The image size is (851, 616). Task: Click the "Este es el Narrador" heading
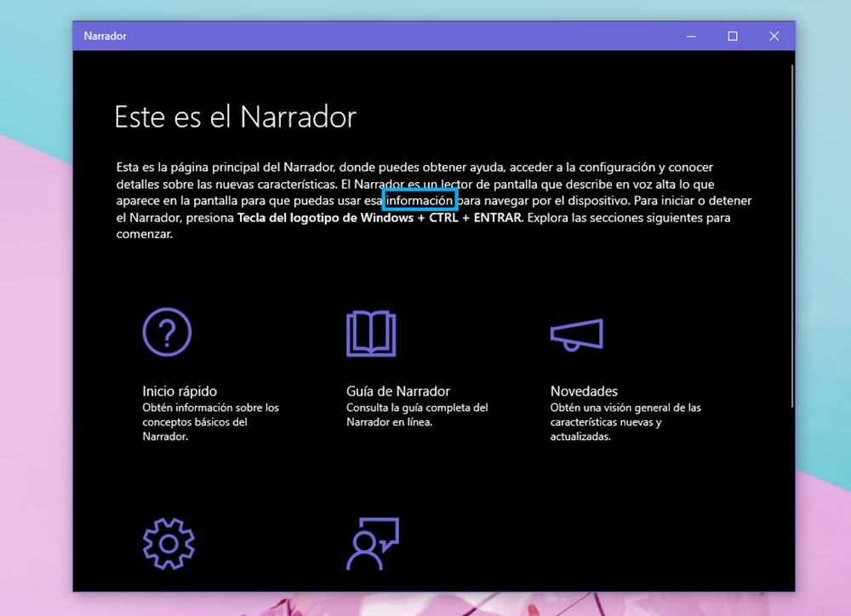(x=235, y=117)
